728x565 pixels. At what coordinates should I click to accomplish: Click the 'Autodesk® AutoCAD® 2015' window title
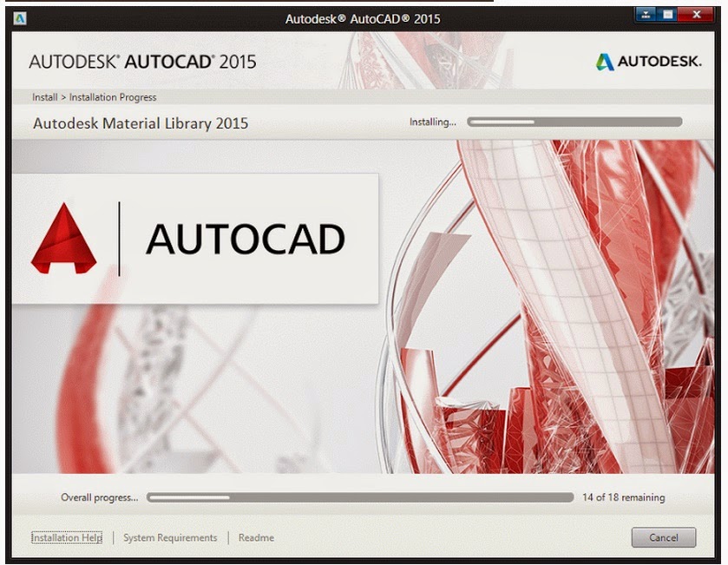tap(363, 18)
